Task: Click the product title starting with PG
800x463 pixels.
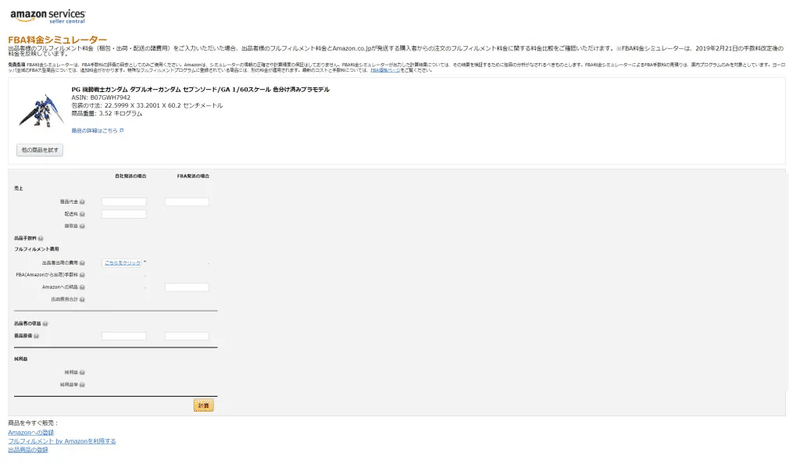Action: pos(201,89)
